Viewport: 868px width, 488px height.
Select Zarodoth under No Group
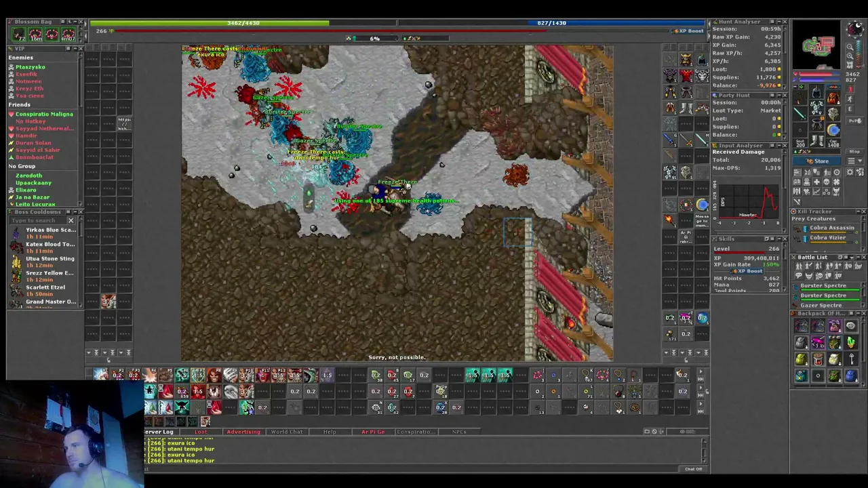tap(28, 176)
